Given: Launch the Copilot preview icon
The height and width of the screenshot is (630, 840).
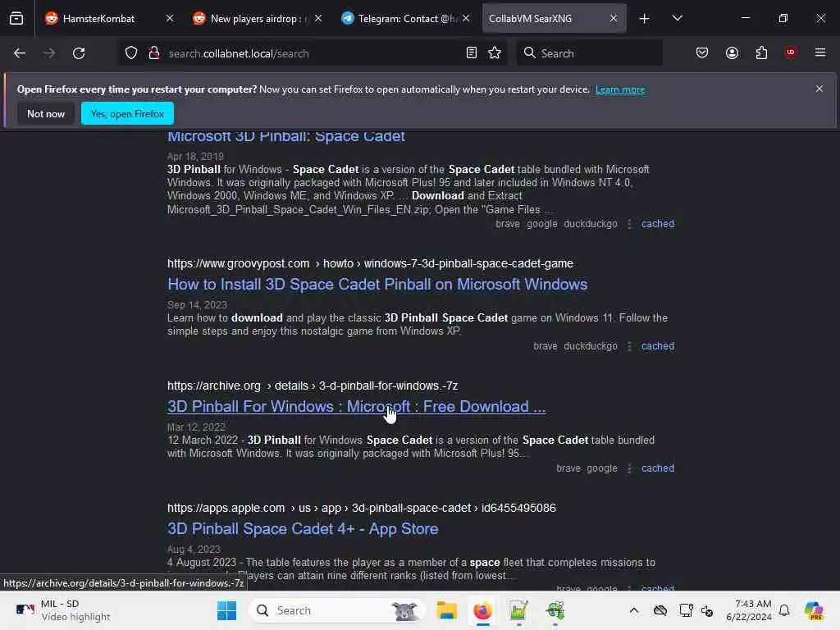Looking at the screenshot, I should tap(814, 610).
